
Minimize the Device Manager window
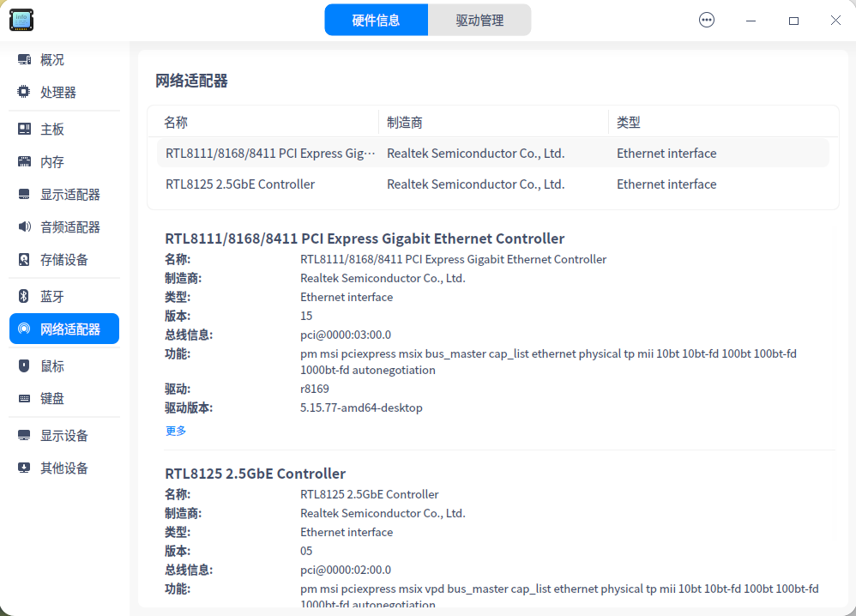751,21
